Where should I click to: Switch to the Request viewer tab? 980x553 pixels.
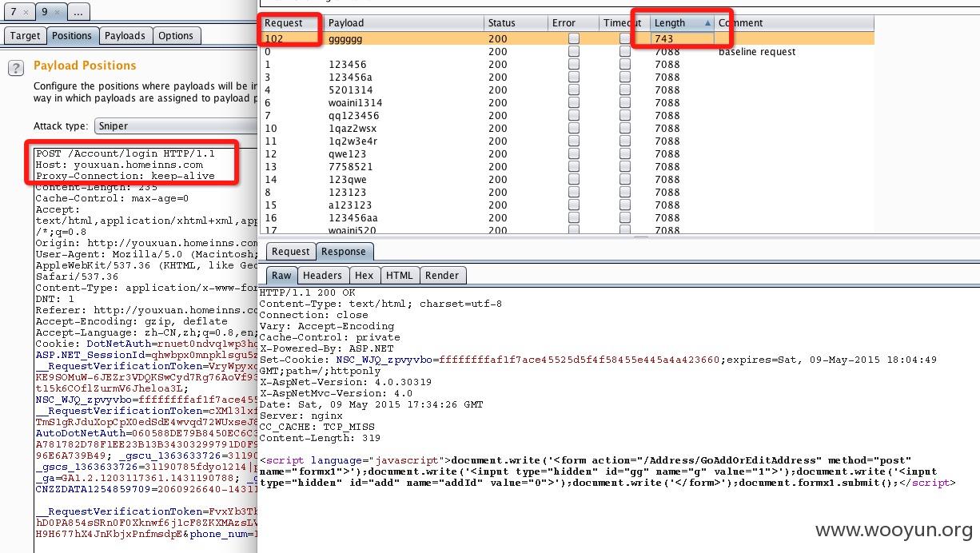[x=290, y=252]
